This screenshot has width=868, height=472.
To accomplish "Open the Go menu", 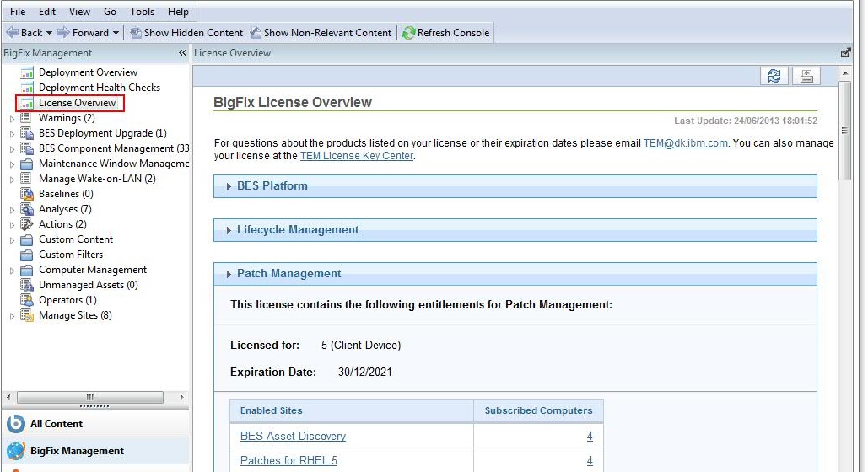I will (110, 12).
